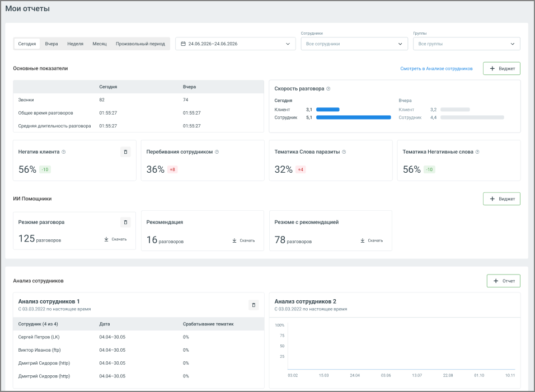Click the calendar icon in date field

[x=183, y=44]
